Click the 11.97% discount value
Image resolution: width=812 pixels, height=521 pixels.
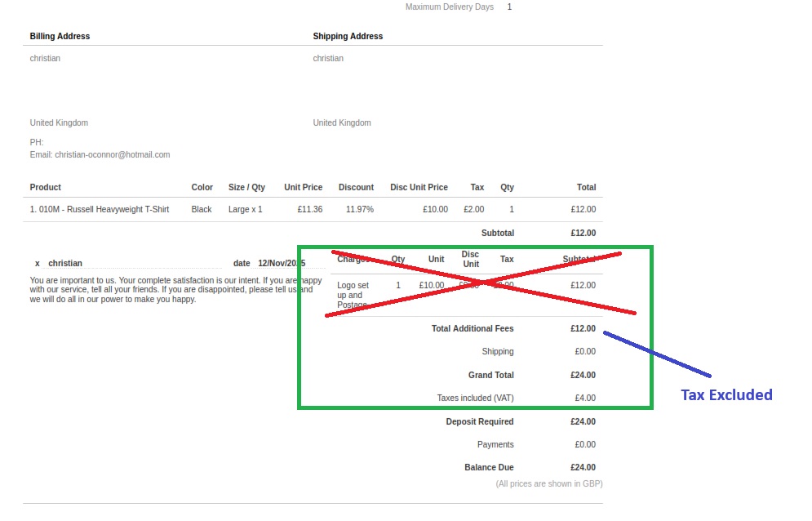coord(359,209)
